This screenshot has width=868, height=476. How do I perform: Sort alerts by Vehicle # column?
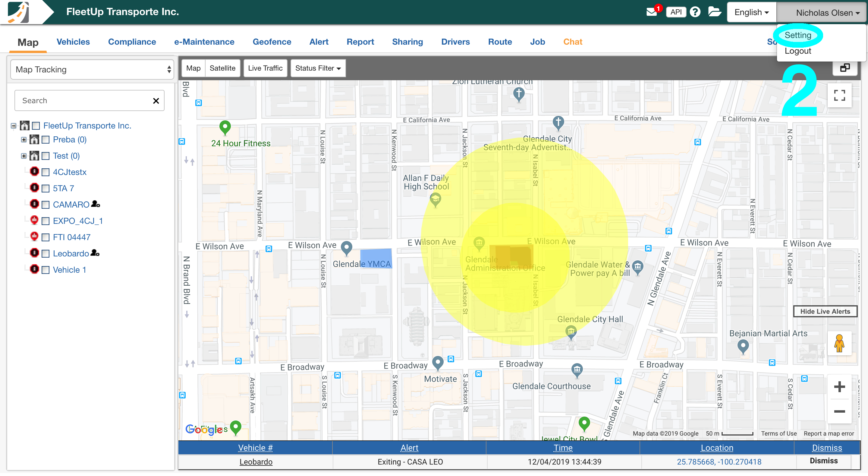[x=255, y=448]
